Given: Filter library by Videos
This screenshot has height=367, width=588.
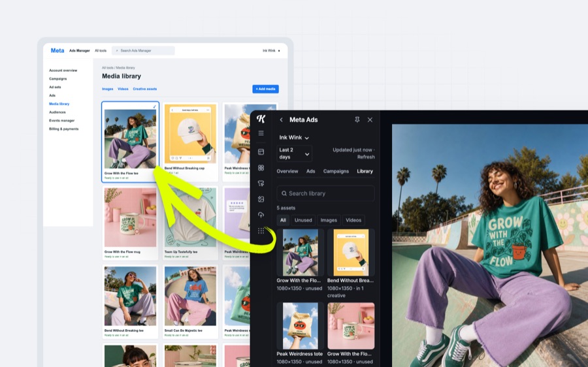Looking at the screenshot, I should click(x=353, y=221).
